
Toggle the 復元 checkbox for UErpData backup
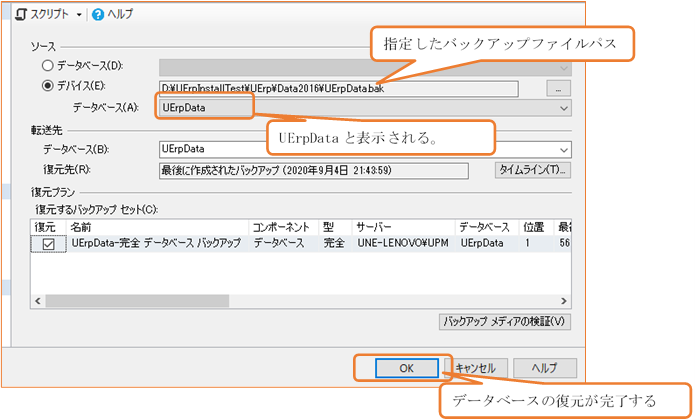pos(47,243)
